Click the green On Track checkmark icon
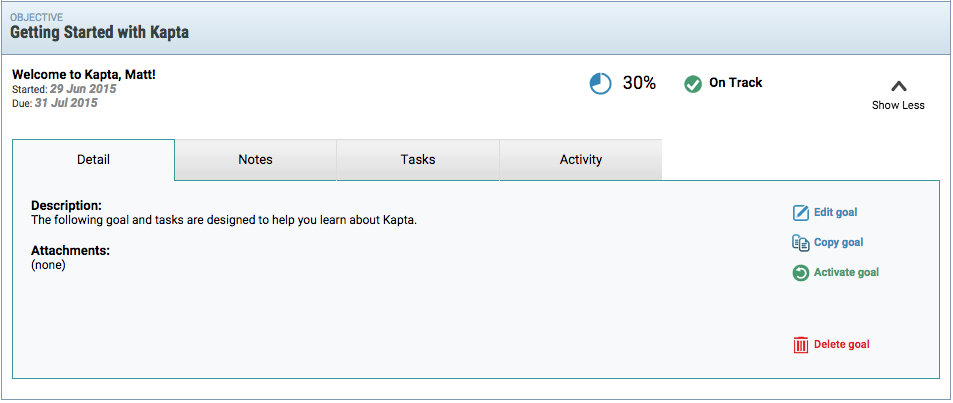The image size is (953, 403). coord(693,84)
